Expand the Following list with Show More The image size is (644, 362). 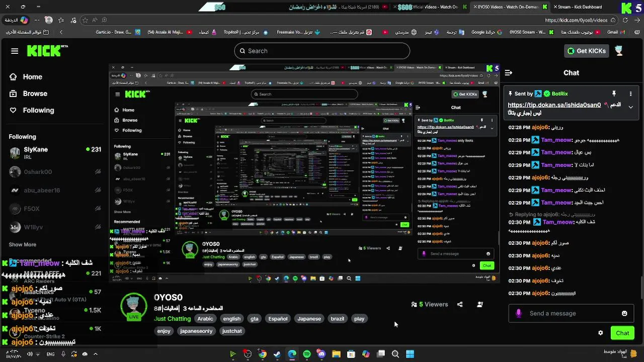[23, 244]
